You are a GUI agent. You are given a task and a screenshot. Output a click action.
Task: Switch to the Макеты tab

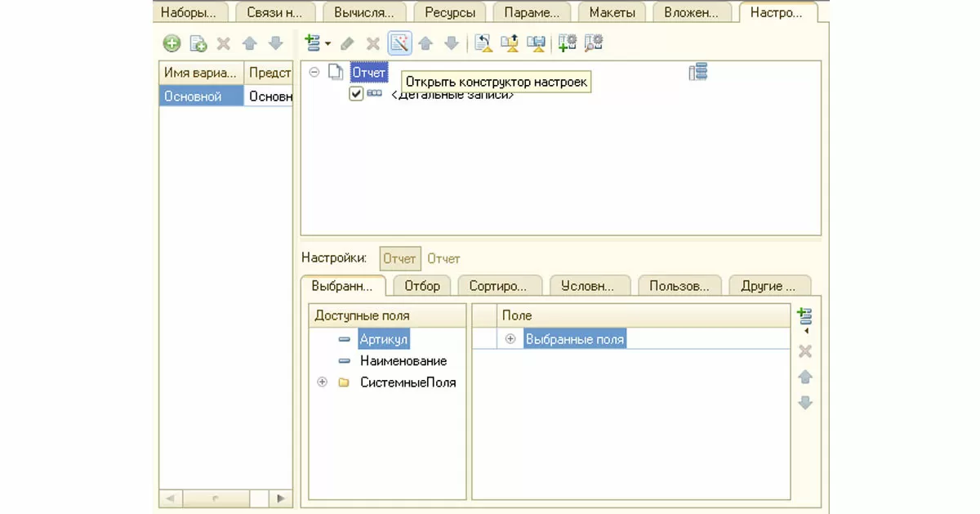(612, 12)
